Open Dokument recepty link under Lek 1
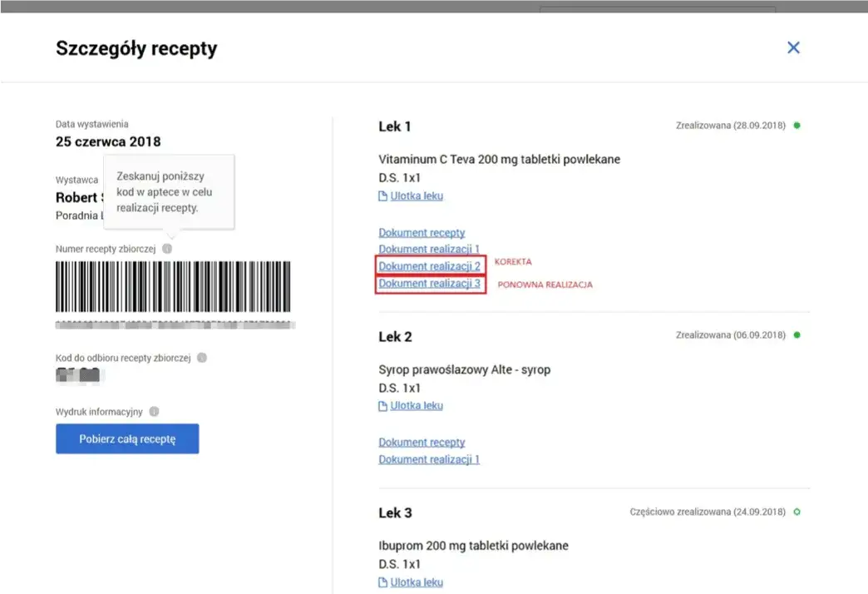The image size is (868, 594). [x=422, y=232]
